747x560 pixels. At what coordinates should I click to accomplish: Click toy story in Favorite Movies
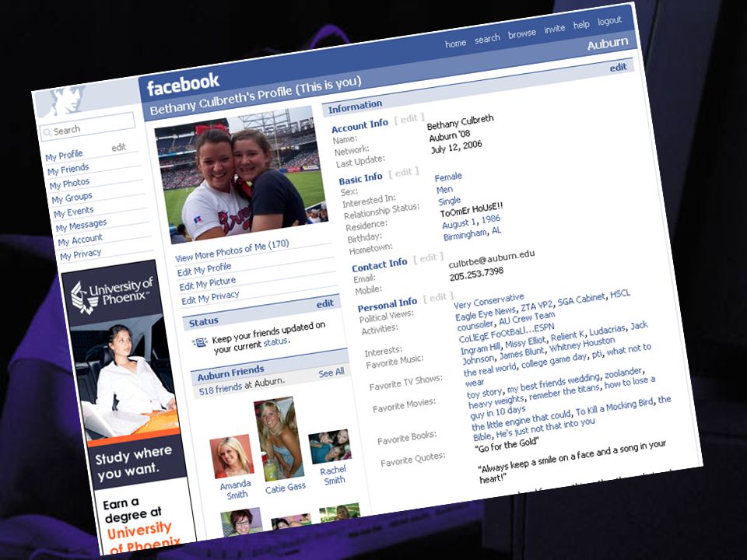485,394
